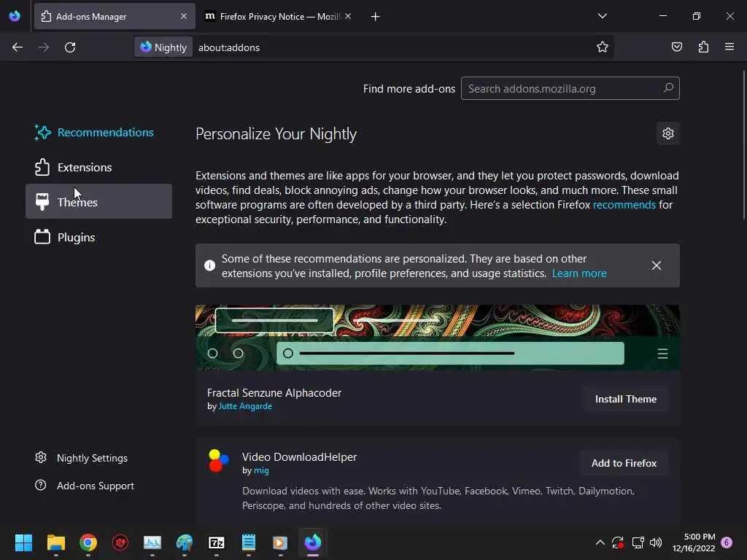Select the Add-ons Manager tab

[x=115, y=17]
